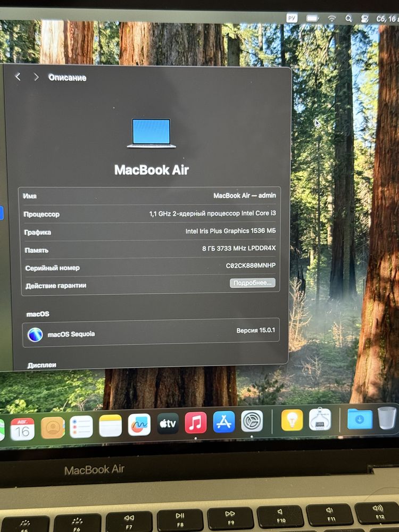Viewport: 399px width, 532px height.
Task: Click the date and time in the menu bar
Action: click(x=387, y=19)
